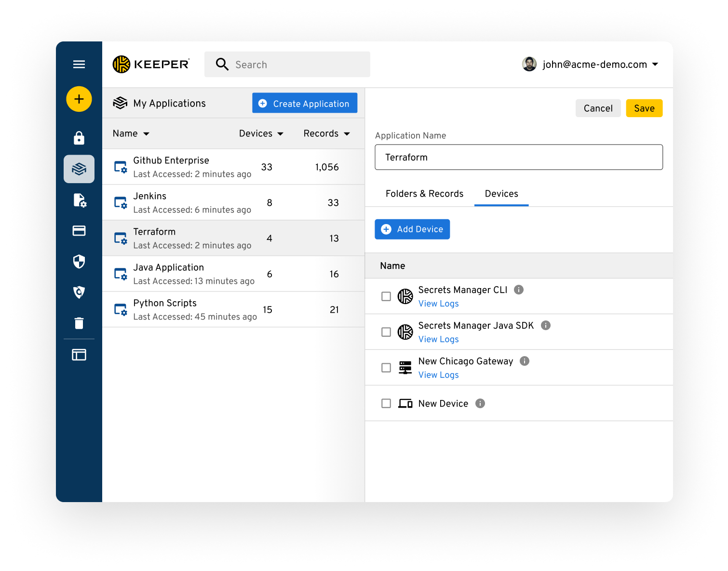Image resolution: width=728 pixels, height=571 pixels.
Task: Click the yellow Save button
Action: (x=644, y=108)
